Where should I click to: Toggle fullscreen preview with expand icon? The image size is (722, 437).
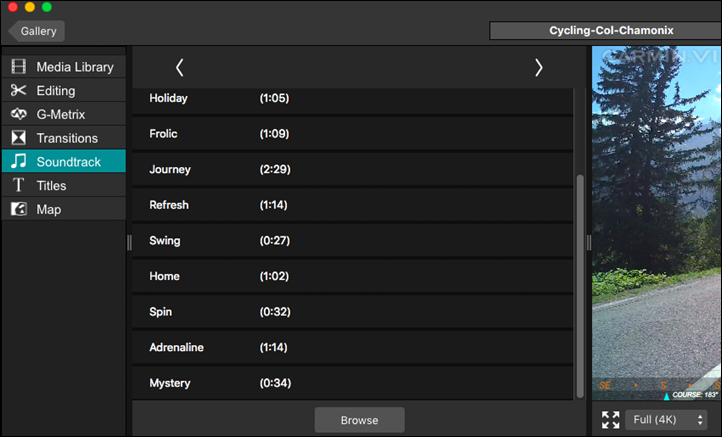click(x=610, y=420)
